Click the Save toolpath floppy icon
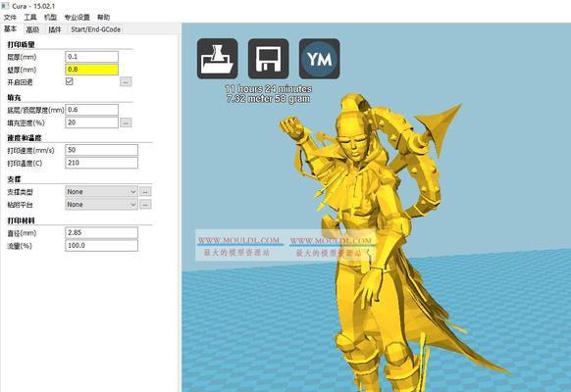 coord(269,59)
